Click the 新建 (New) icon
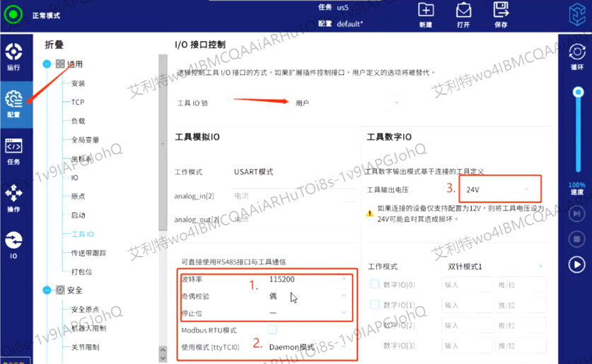 (x=425, y=11)
